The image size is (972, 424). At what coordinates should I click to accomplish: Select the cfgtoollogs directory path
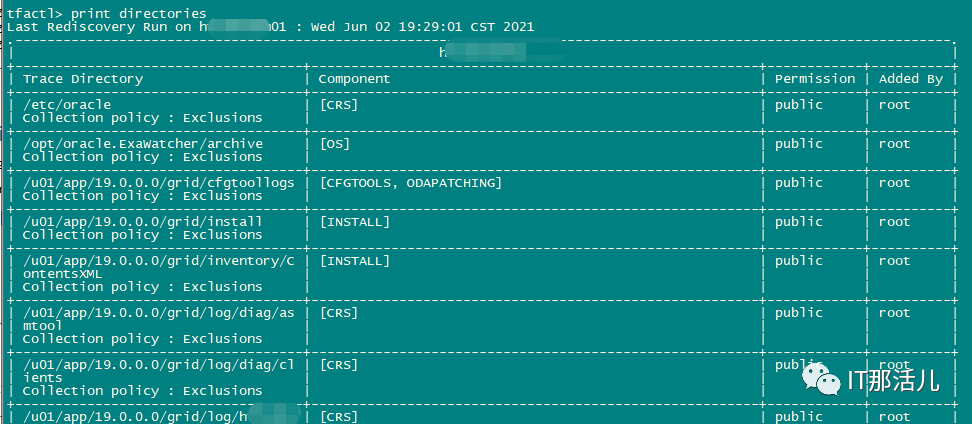pyautogui.click(x=158, y=183)
